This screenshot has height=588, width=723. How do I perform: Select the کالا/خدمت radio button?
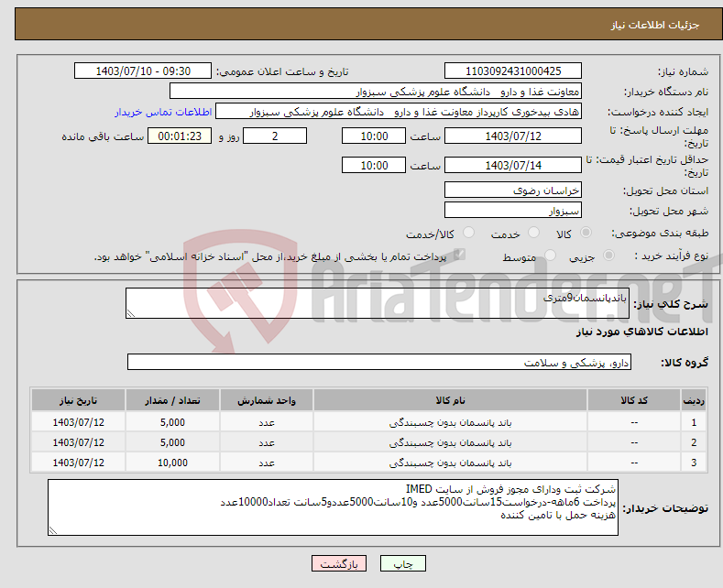[468, 233]
